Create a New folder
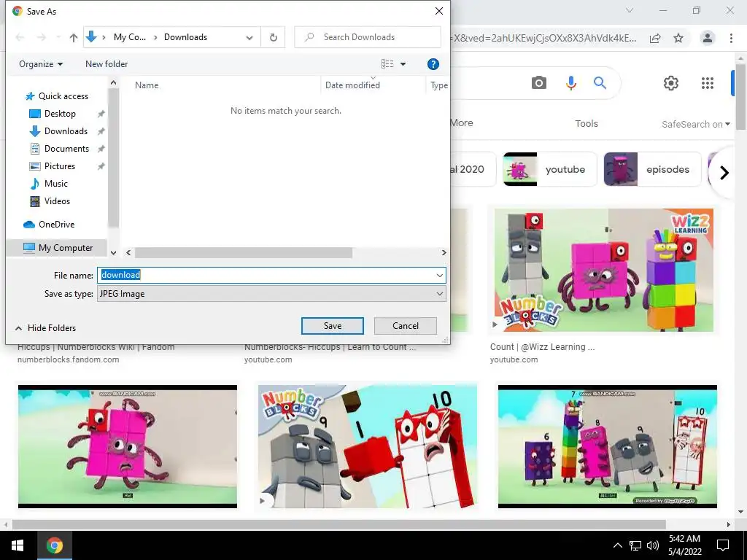Screen dimensions: 747x560 click(107, 64)
